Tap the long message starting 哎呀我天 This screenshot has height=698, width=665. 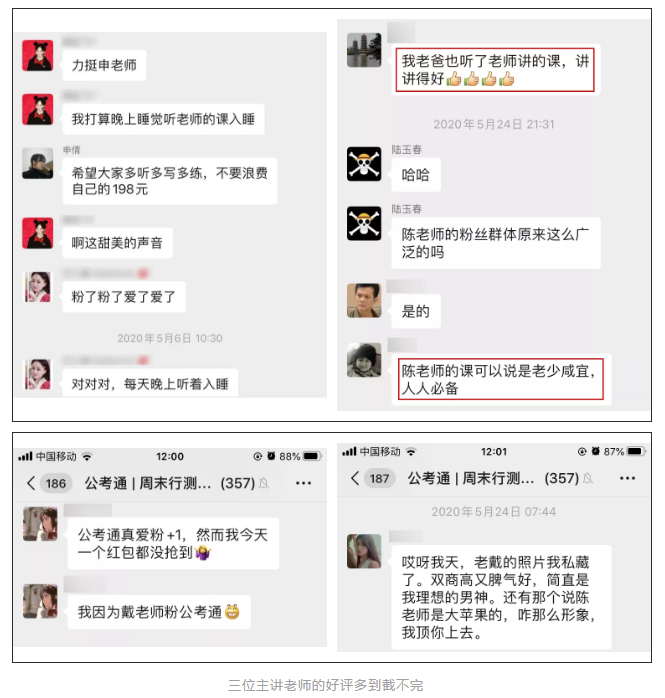(x=501, y=597)
